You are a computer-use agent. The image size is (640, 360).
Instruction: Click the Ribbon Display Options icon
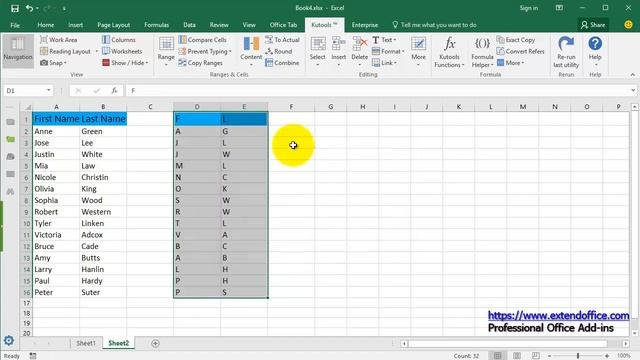559,8
